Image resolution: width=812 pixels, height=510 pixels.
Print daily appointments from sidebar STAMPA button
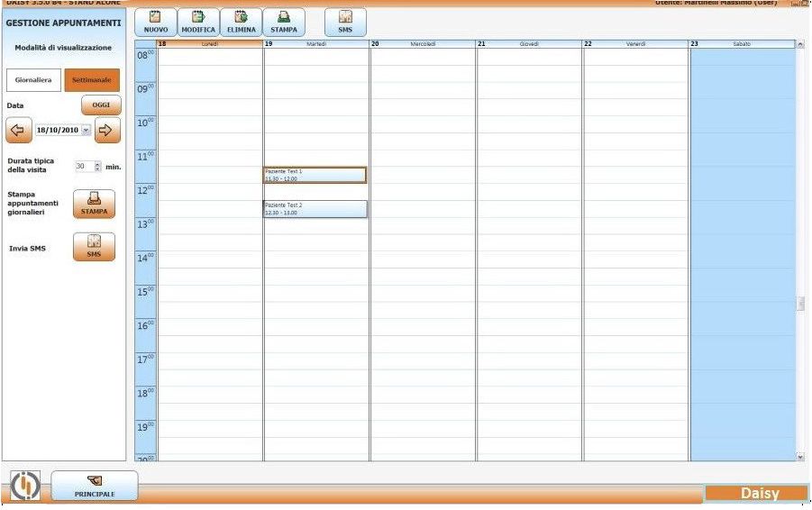coord(94,204)
